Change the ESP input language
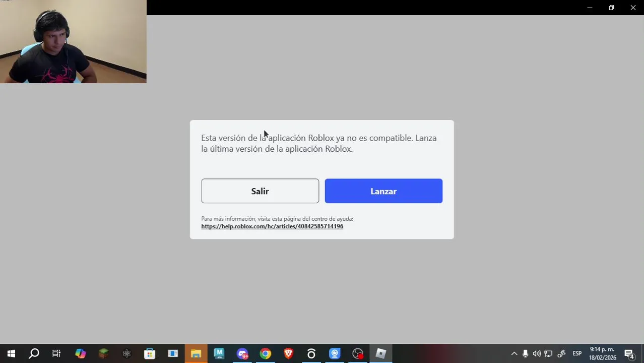Viewport: 644px width, 363px height. coord(577,353)
